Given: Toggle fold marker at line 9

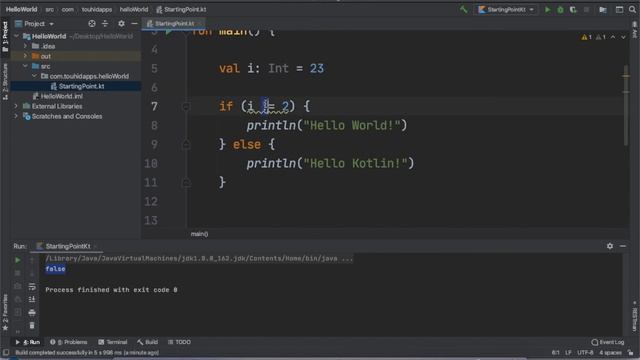Looking at the screenshot, I should [x=186, y=144].
